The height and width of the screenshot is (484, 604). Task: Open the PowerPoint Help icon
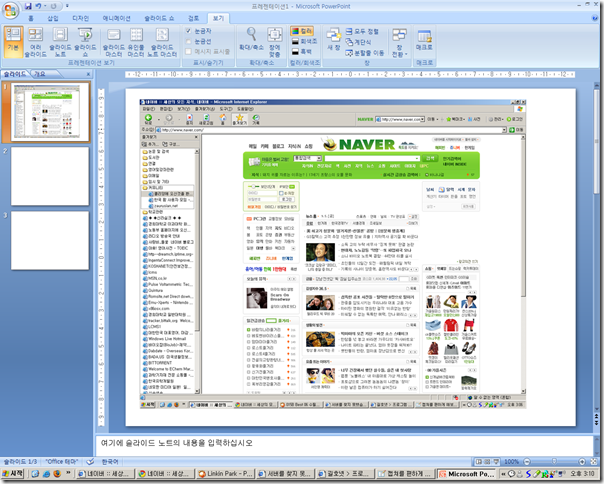[x=595, y=18]
